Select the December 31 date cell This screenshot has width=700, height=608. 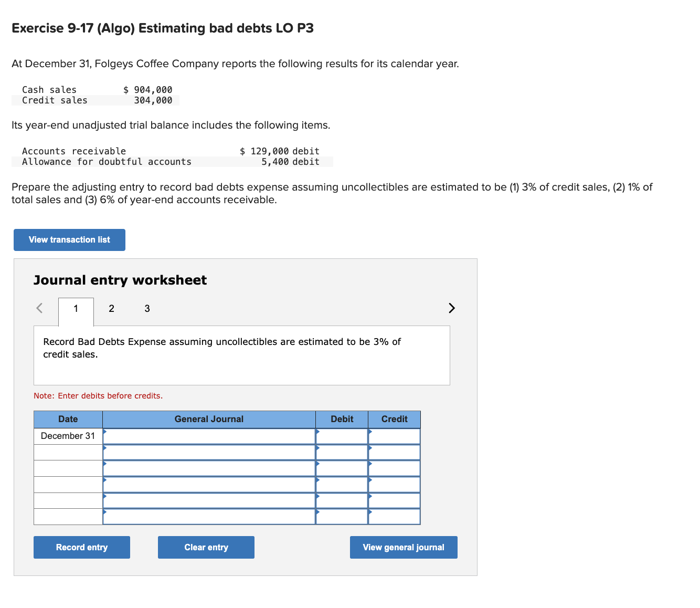[x=68, y=436]
